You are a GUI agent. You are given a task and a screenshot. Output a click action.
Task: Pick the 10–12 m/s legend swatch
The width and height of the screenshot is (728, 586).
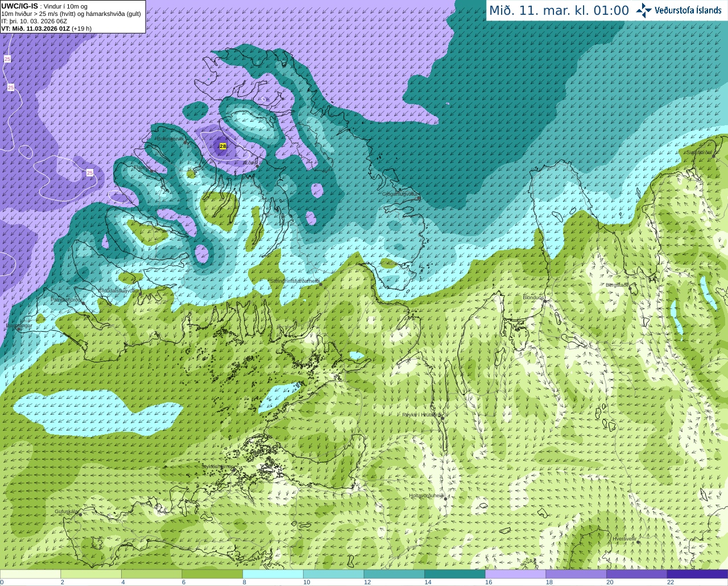click(x=334, y=574)
